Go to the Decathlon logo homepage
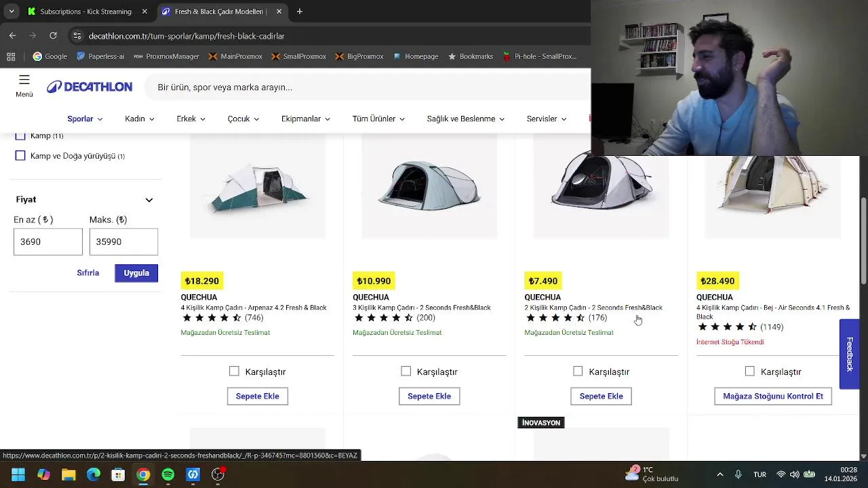This screenshot has height=488, width=868. [90, 87]
